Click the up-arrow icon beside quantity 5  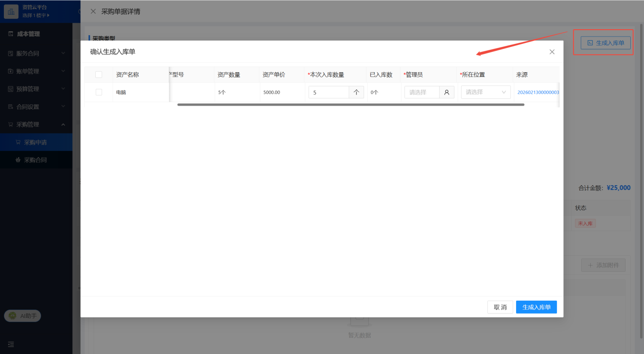point(356,92)
